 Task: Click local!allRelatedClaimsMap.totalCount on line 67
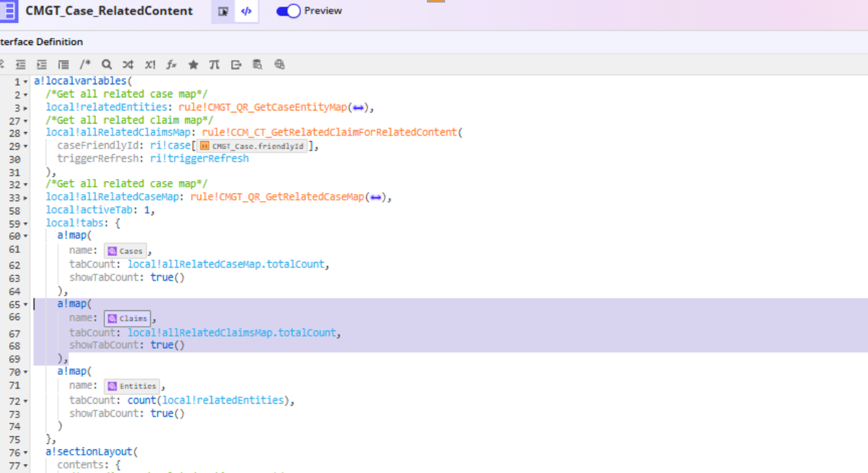click(x=232, y=333)
